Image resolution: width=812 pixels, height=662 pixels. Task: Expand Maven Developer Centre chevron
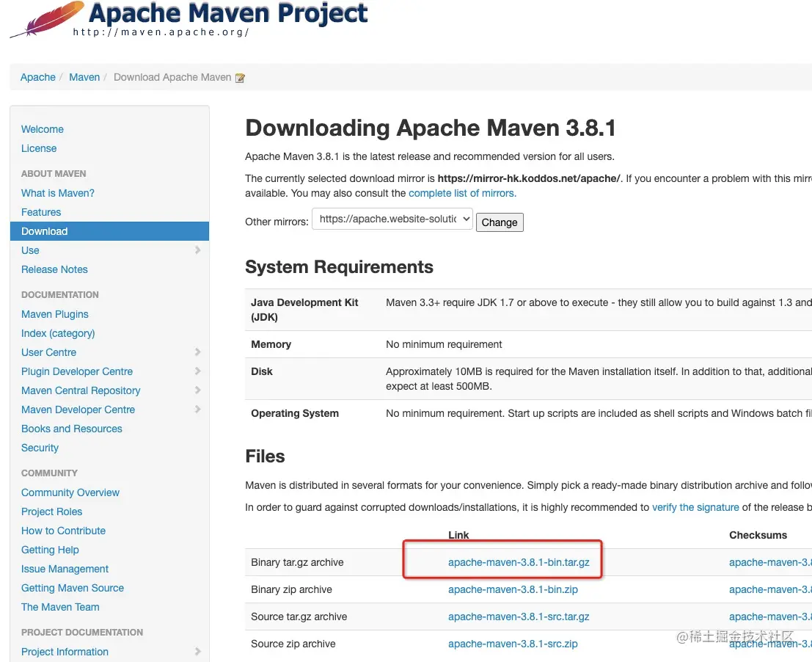(x=197, y=410)
